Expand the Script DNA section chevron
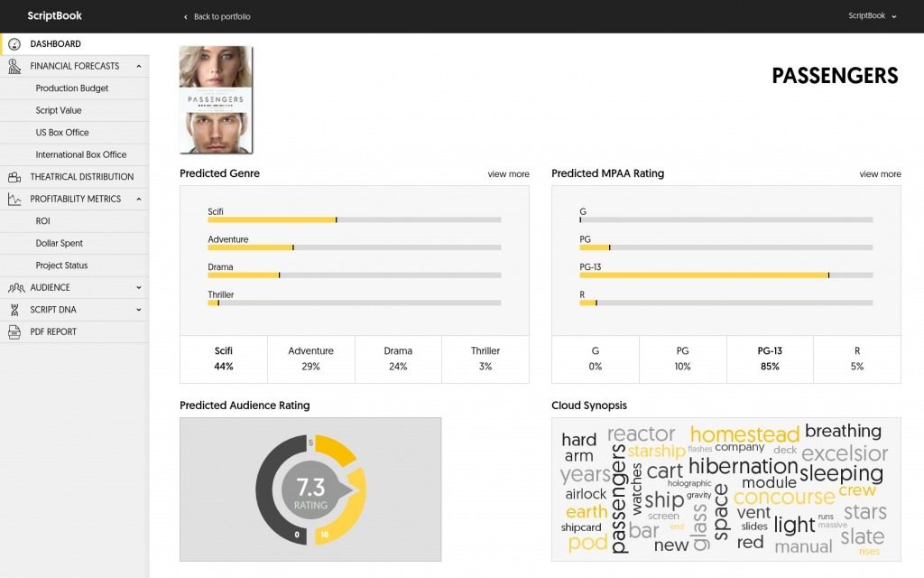Image resolution: width=924 pixels, height=578 pixels. pyautogui.click(x=138, y=310)
